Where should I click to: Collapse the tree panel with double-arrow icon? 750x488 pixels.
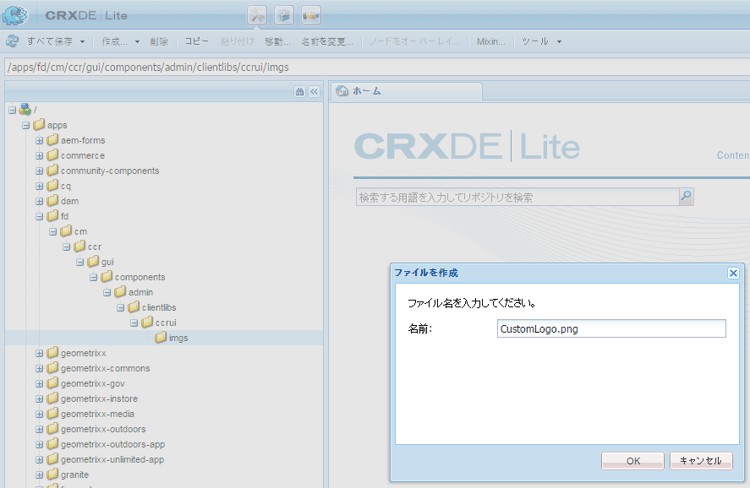pyautogui.click(x=314, y=91)
